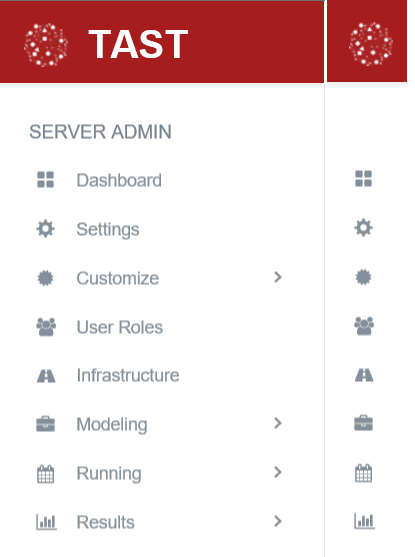The image size is (415, 557).
Task: Open the Modeling briefcase icon in collapsed sidebar
Action: [363, 423]
